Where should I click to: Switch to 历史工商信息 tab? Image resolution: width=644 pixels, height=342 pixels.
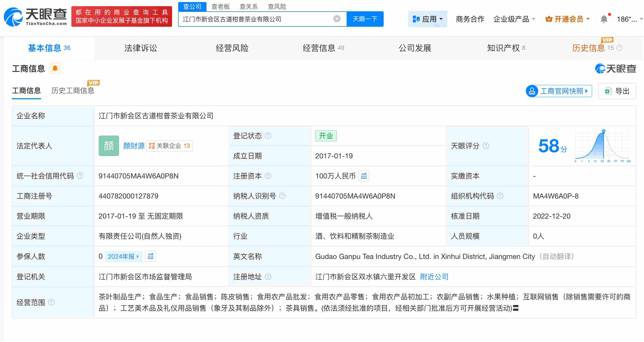[x=73, y=91]
